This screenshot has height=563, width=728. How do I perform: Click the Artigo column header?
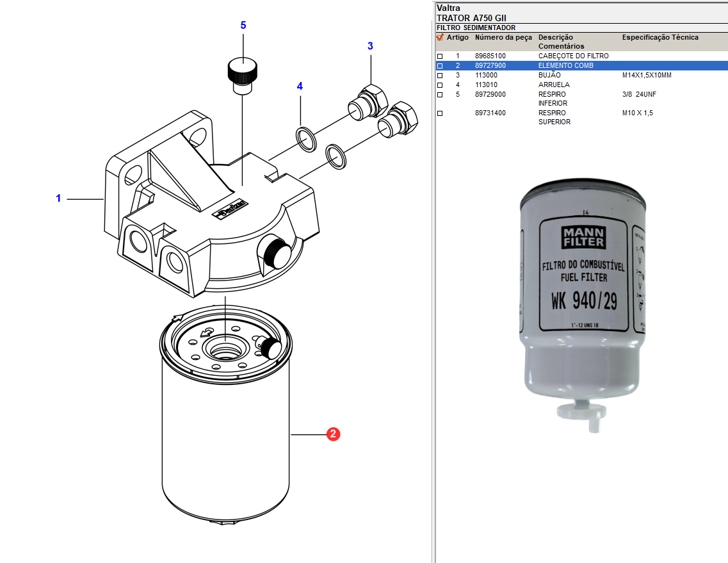click(x=457, y=37)
